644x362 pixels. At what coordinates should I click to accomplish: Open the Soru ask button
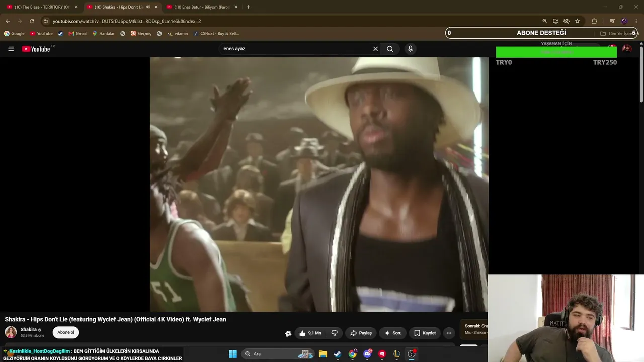(393, 333)
